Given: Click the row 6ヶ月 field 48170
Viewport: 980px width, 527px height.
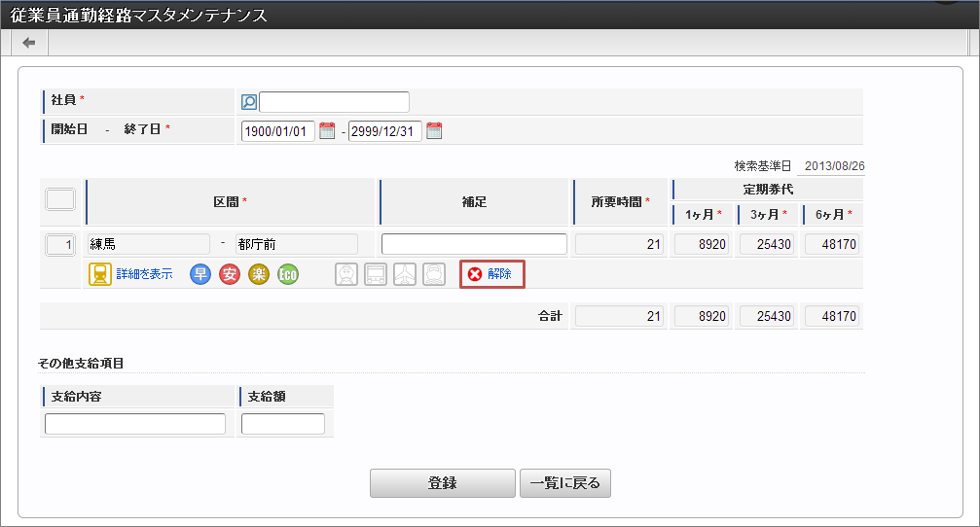Looking at the screenshot, I should tap(832, 244).
